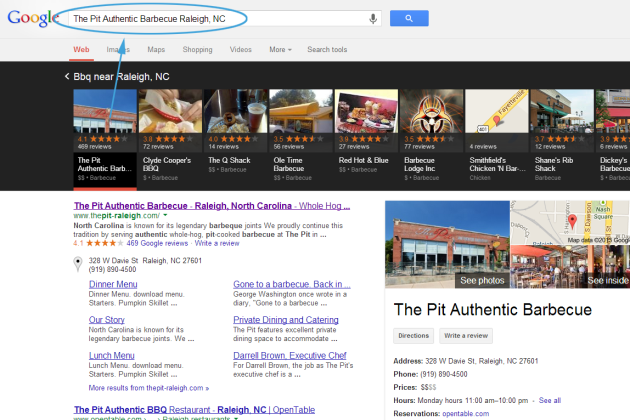Image resolution: width=630 pixels, height=420 pixels.
Task: Click 469 Google reviews link
Action: tap(157, 243)
